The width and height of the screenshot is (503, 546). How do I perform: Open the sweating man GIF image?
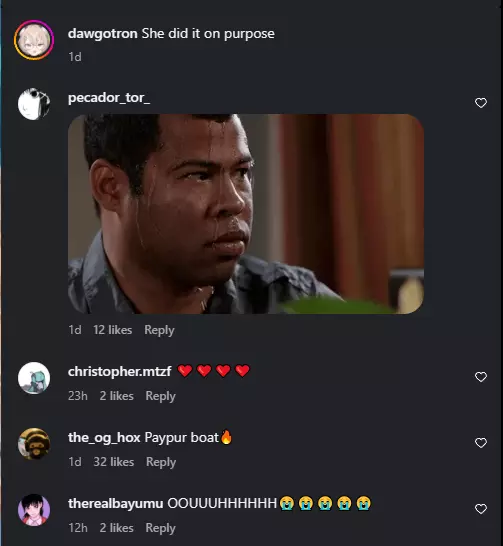pyautogui.click(x=246, y=214)
